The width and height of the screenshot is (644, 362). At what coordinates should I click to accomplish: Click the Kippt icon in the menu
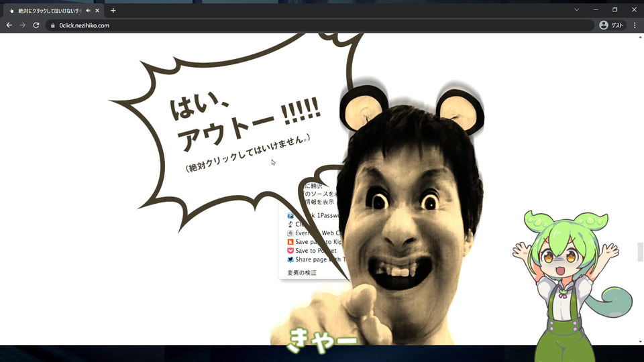[x=290, y=242]
